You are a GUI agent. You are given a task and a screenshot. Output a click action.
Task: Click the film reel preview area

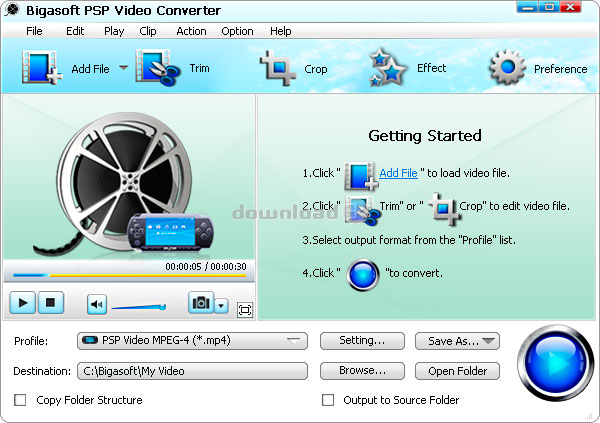pyautogui.click(x=129, y=178)
